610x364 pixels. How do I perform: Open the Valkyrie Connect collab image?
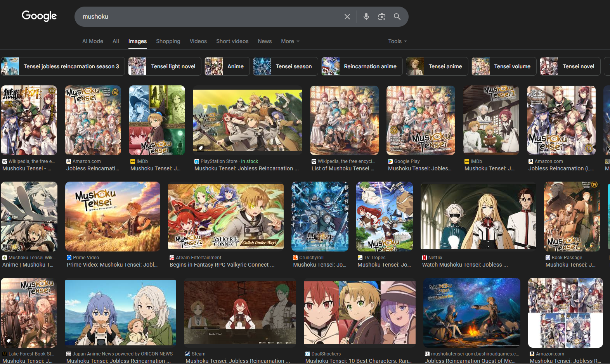pyautogui.click(x=225, y=217)
